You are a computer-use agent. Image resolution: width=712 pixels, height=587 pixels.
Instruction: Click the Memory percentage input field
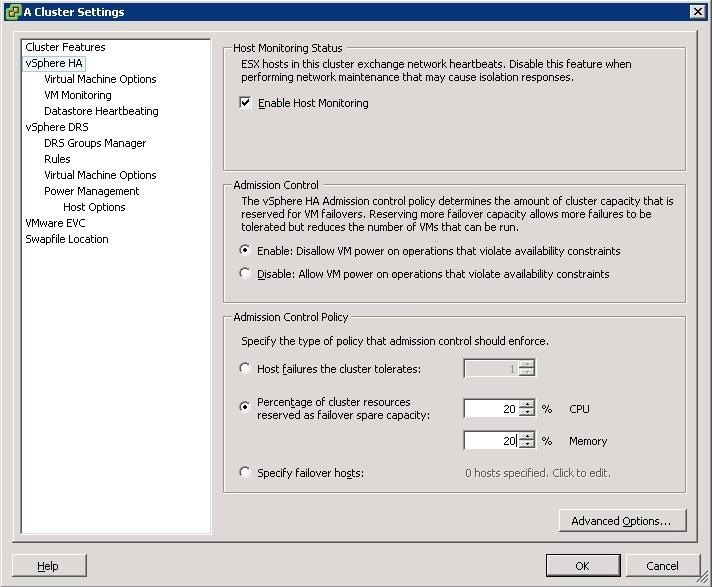pyautogui.click(x=491, y=440)
